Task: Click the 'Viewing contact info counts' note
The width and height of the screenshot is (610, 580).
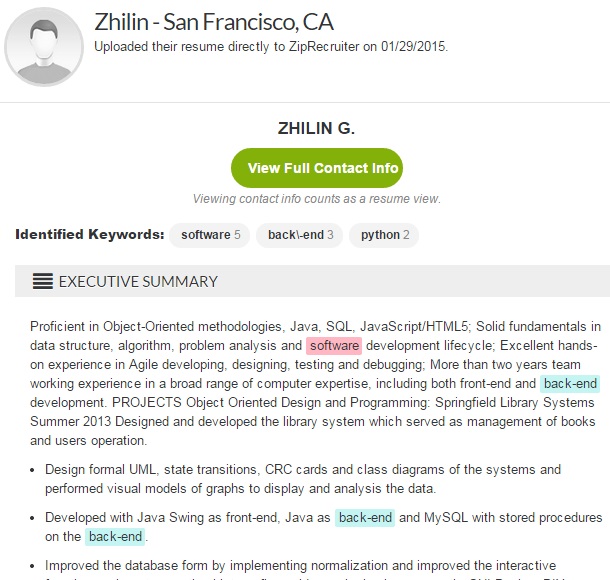Action: click(317, 199)
